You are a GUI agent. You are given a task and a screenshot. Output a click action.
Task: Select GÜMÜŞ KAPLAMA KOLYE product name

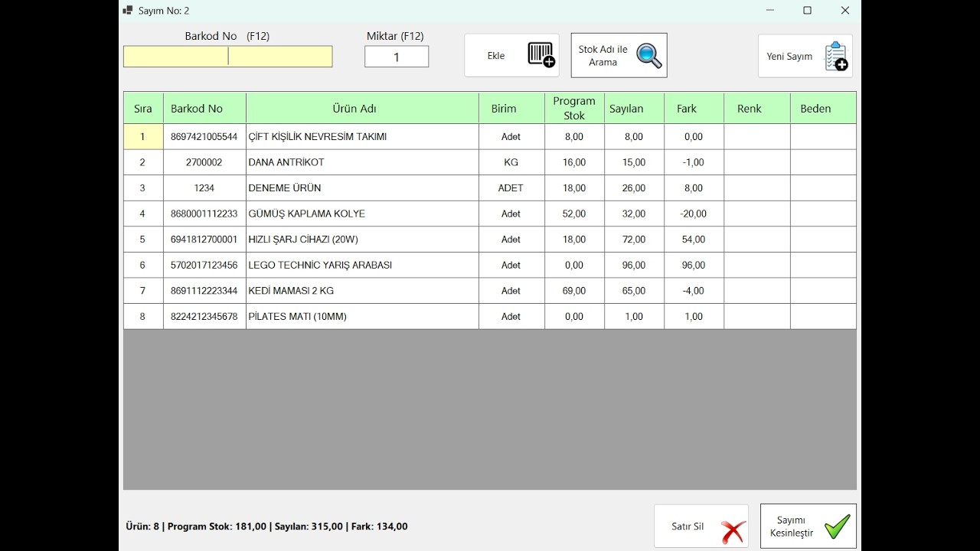click(x=307, y=214)
